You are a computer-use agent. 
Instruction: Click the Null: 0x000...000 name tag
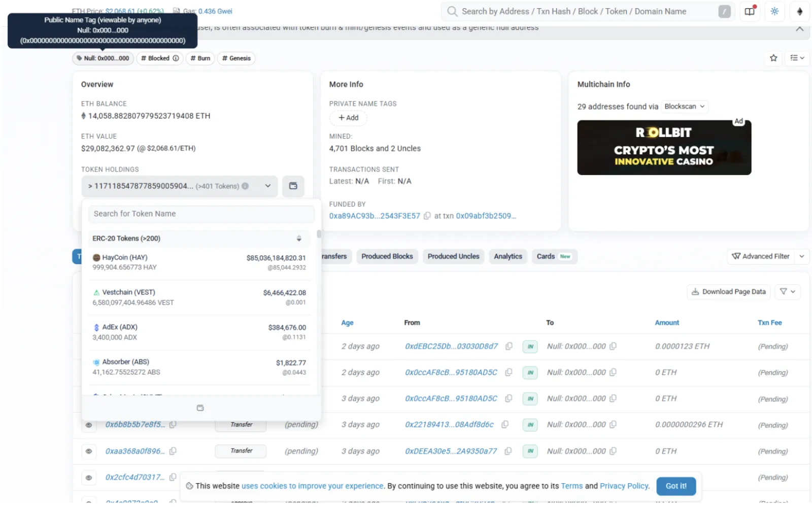click(x=103, y=58)
